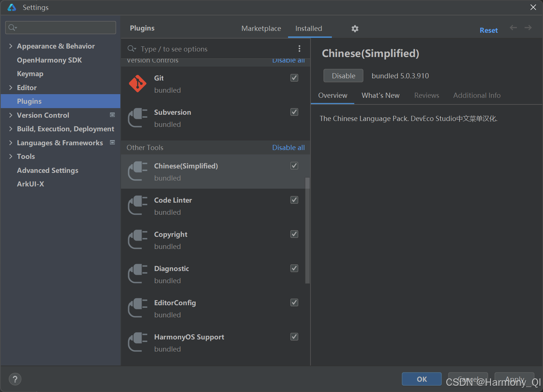Toggle the Code Linter plugin checkbox

(294, 200)
